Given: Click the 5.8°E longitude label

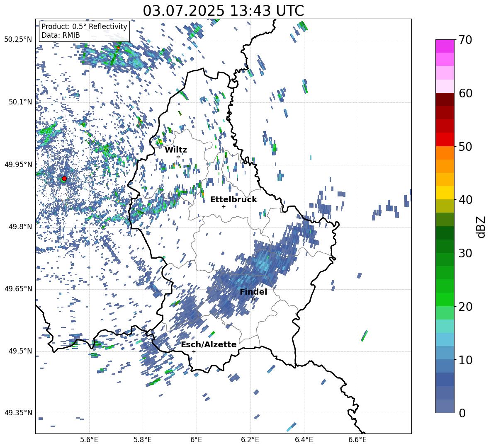Looking at the screenshot, I should [x=143, y=440].
